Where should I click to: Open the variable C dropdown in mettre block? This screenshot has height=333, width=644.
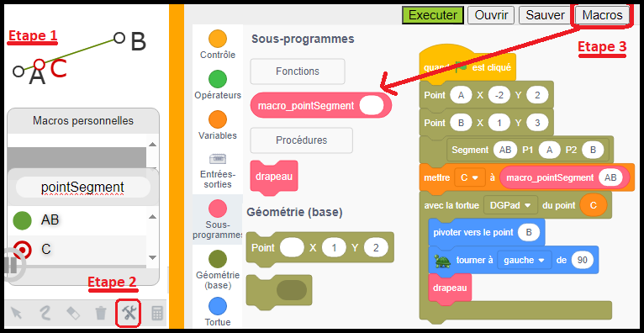point(470,177)
